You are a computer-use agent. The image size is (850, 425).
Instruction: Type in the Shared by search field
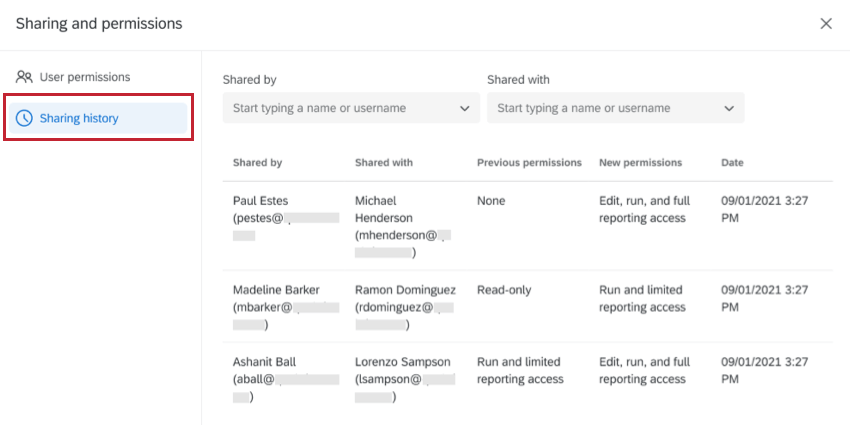[340, 108]
